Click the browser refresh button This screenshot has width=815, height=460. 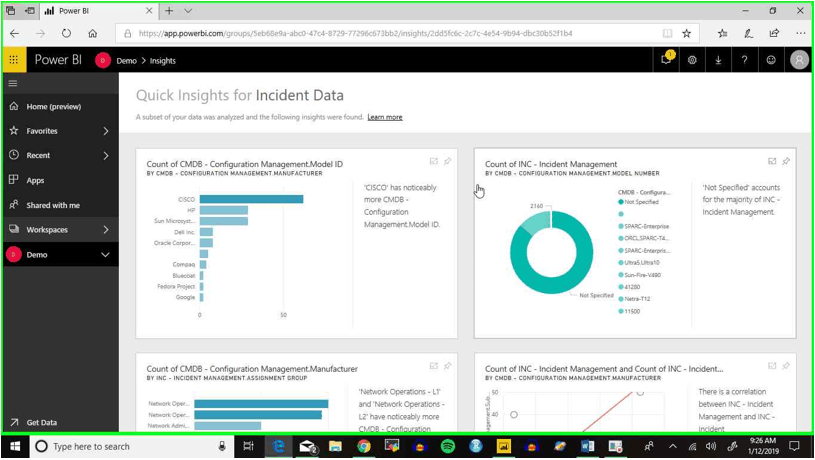pyautogui.click(x=66, y=33)
